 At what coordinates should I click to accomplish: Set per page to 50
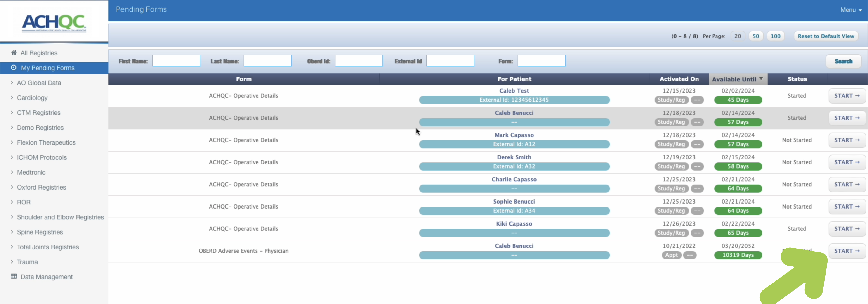click(756, 36)
